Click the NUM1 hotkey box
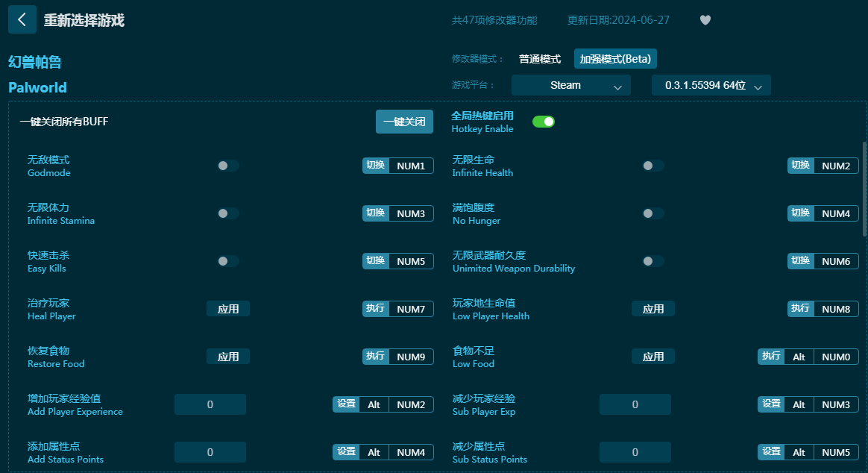The image size is (868, 473). 411,166
